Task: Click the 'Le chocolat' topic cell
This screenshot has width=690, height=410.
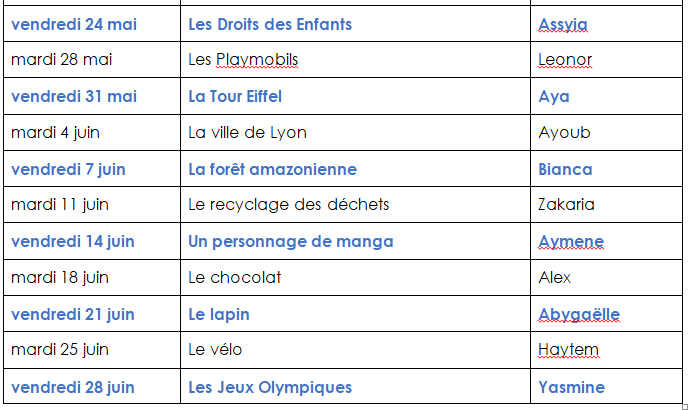Action: 355,278
